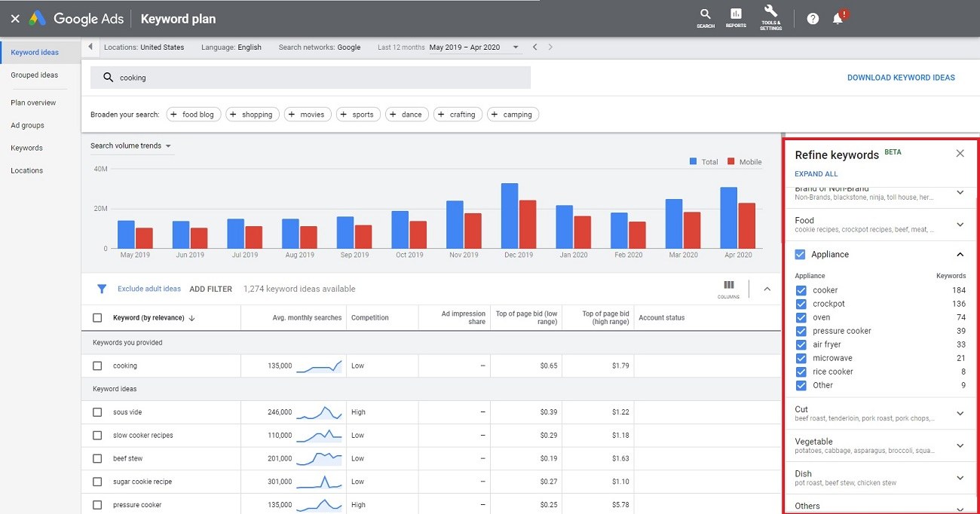Viewport: 980px width, 514px height.
Task: Open Plan overview in sidebar
Action: (x=33, y=103)
